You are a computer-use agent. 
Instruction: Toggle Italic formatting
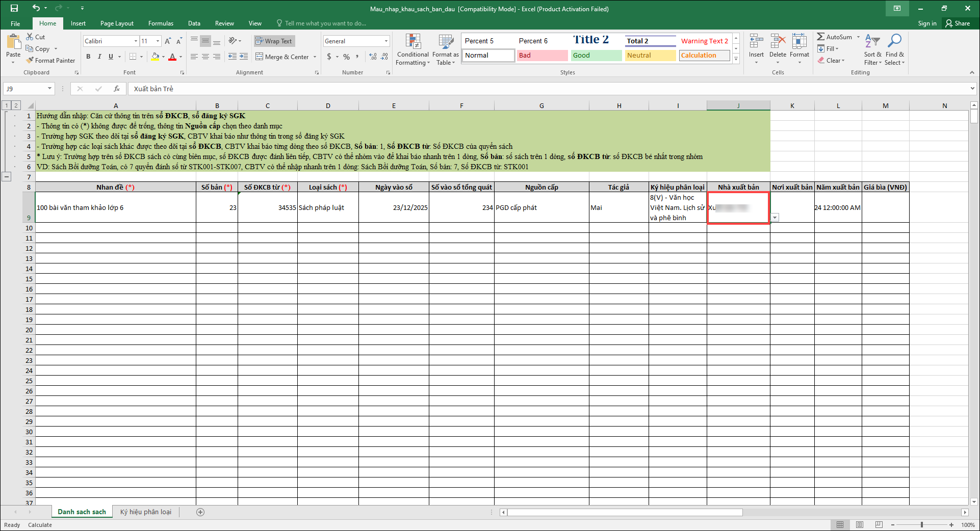point(99,57)
